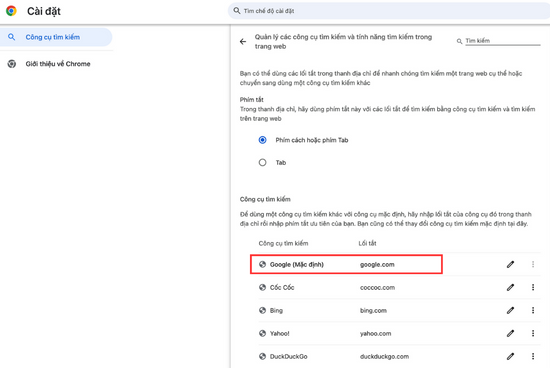The height and width of the screenshot is (368, 550).
Task: Click the Cài đặt page title
Action: pos(44,11)
